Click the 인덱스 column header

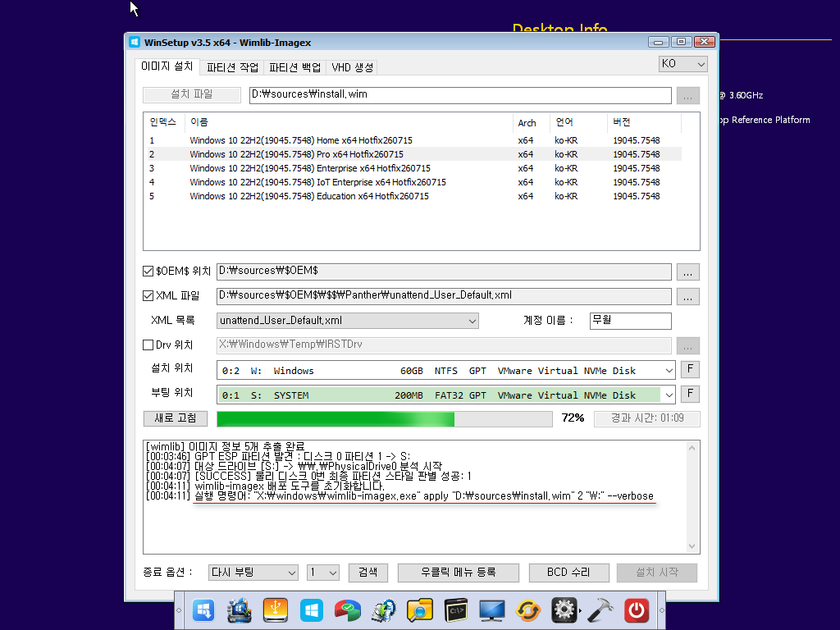165,123
